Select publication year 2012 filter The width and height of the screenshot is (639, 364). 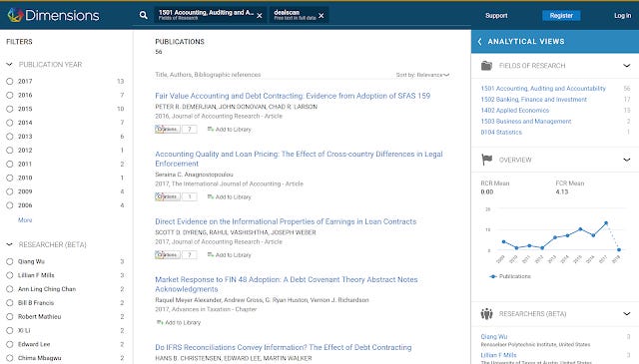[x=10, y=151]
